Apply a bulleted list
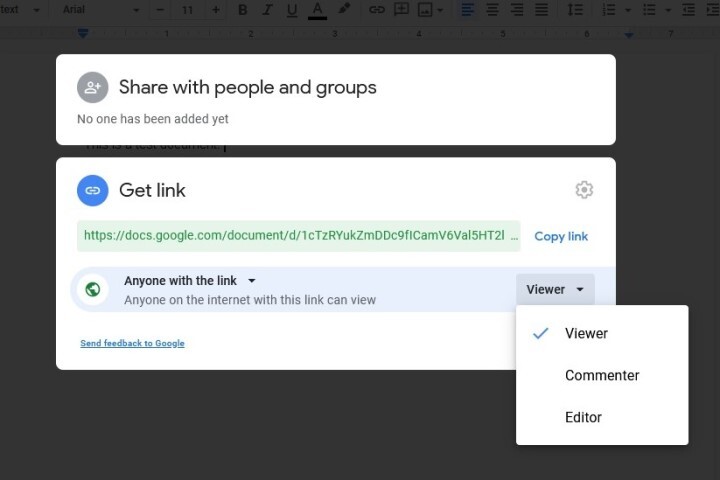The width and height of the screenshot is (720, 480). [649, 10]
